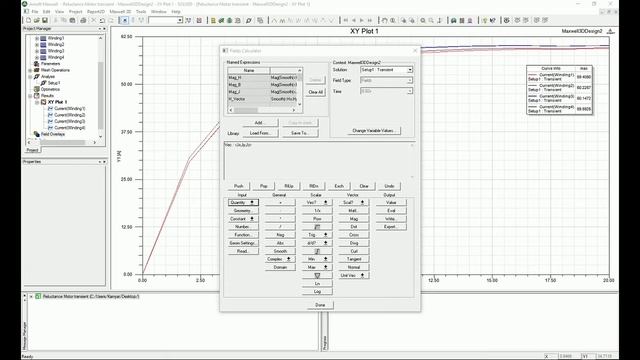Click the Pop stack button

[x=264, y=186]
